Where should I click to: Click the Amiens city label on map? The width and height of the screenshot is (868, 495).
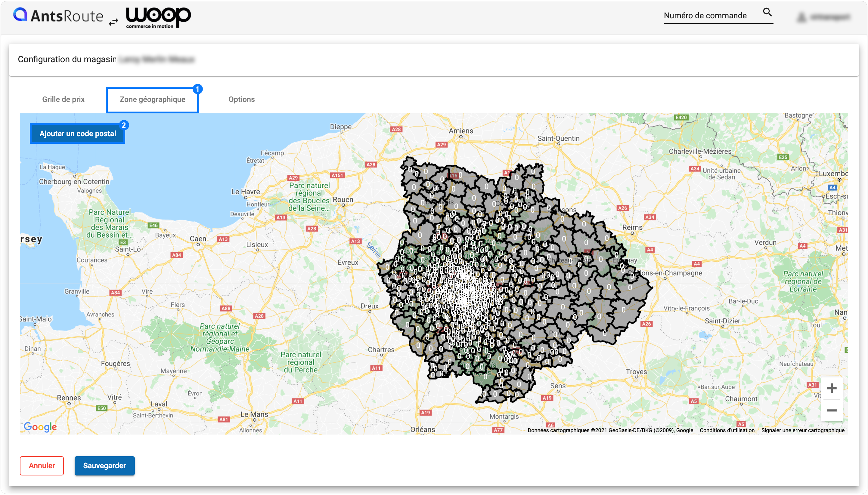pyautogui.click(x=461, y=131)
